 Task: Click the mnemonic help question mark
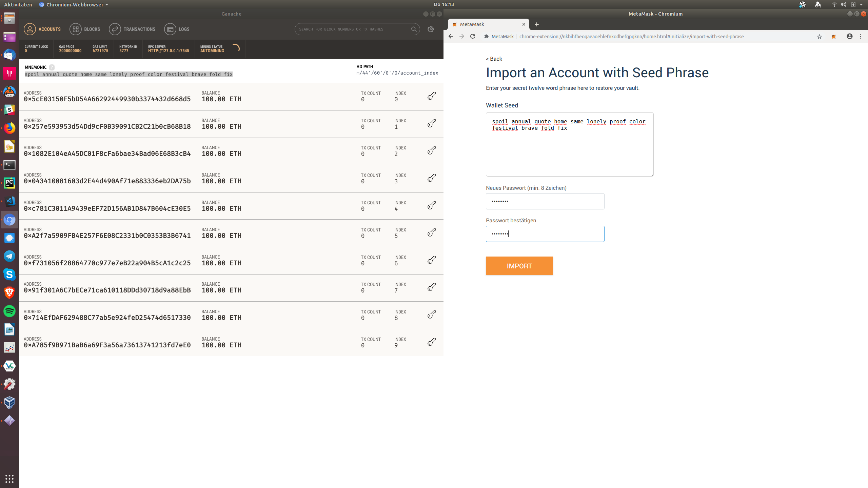coord(52,67)
